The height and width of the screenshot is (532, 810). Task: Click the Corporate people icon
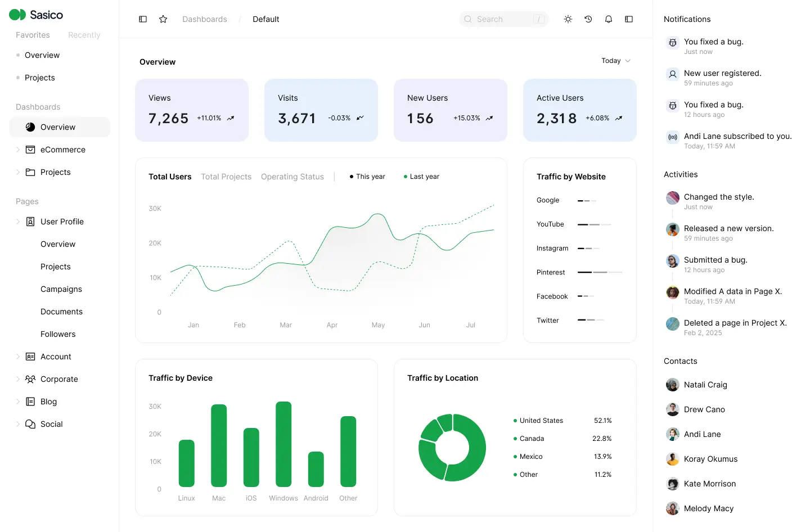30,379
